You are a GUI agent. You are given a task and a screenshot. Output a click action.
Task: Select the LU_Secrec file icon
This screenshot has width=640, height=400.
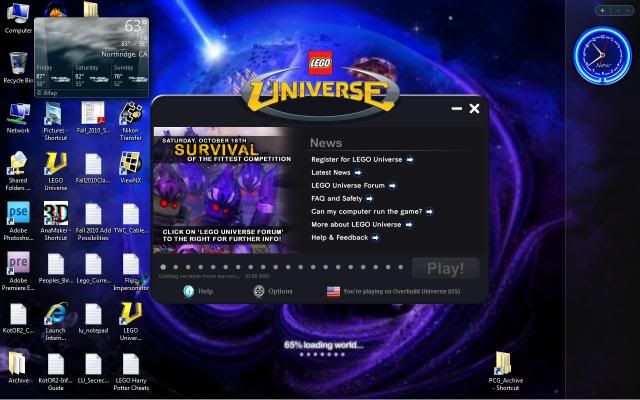pyautogui.click(x=93, y=368)
